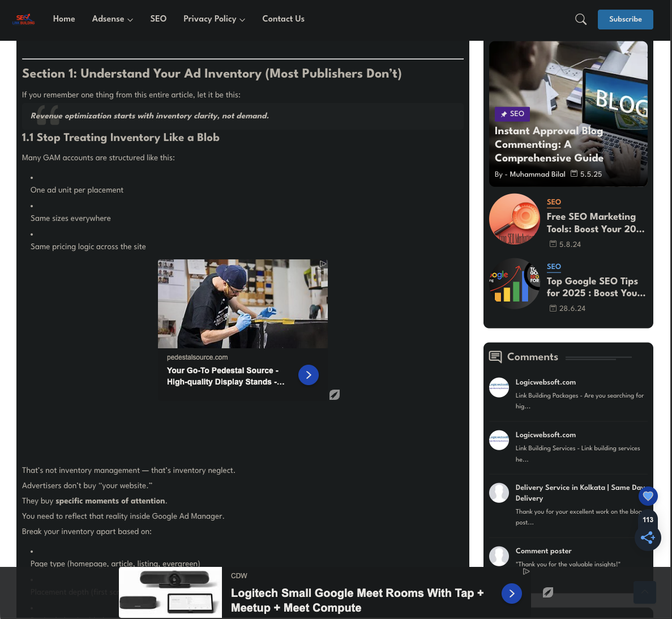Click the CDW banner ad arrow button
This screenshot has width=672, height=619.
click(511, 594)
